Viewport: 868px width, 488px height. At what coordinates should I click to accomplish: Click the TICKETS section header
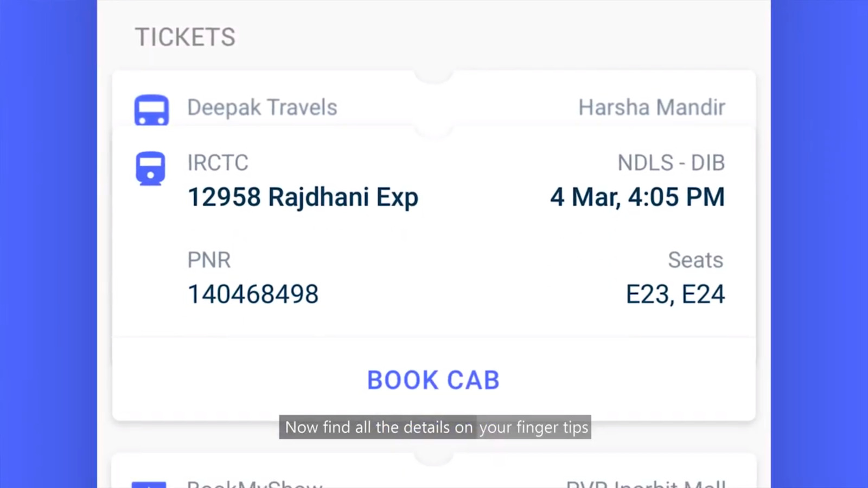[185, 37]
